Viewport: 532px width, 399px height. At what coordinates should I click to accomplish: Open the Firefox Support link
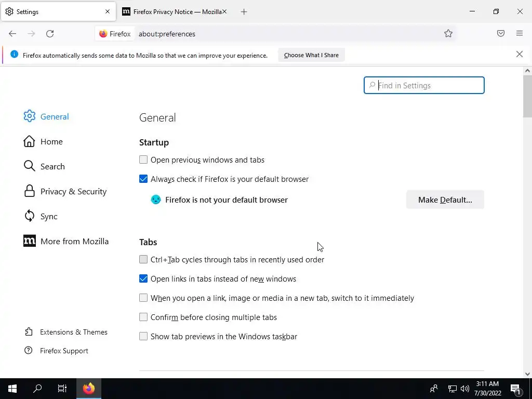point(64,351)
